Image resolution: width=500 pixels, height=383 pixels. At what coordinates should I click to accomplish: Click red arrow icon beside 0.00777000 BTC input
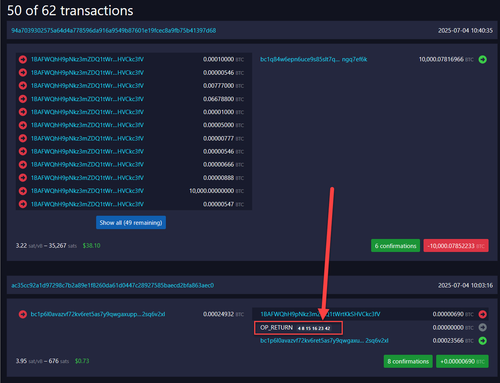click(23, 86)
